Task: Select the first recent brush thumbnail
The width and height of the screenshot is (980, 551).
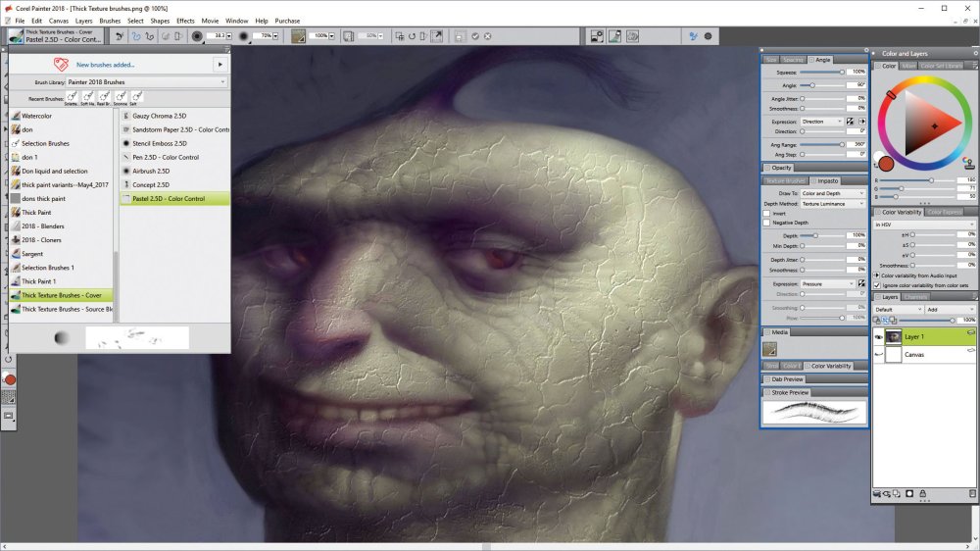Action: [72, 96]
